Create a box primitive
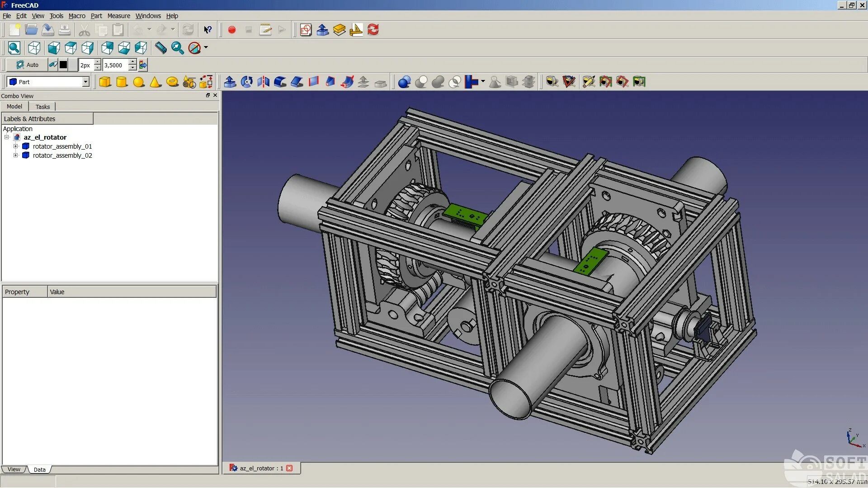Screen dimensions: 868x488 click(105, 82)
